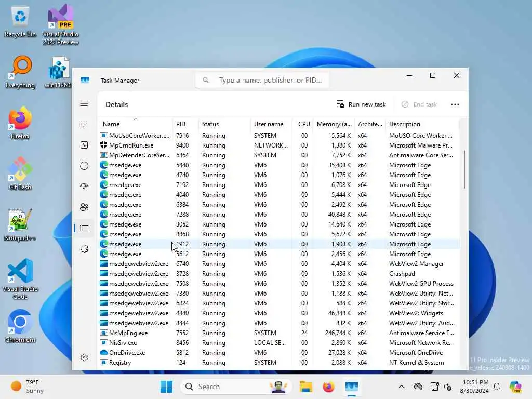Open Chromium desktop shortcut
The height and width of the screenshot is (399, 532).
coord(20,326)
